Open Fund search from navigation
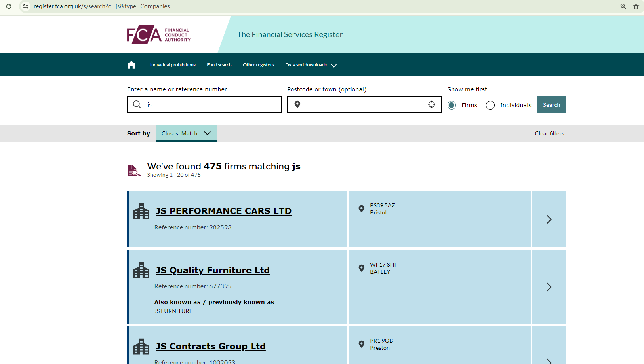This screenshot has height=364, width=644. tap(219, 65)
